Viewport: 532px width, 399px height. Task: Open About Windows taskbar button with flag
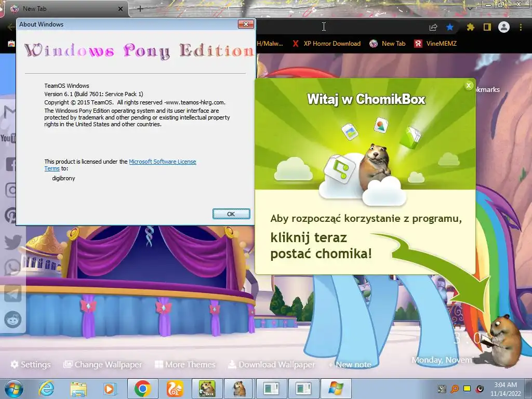pos(336,389)
